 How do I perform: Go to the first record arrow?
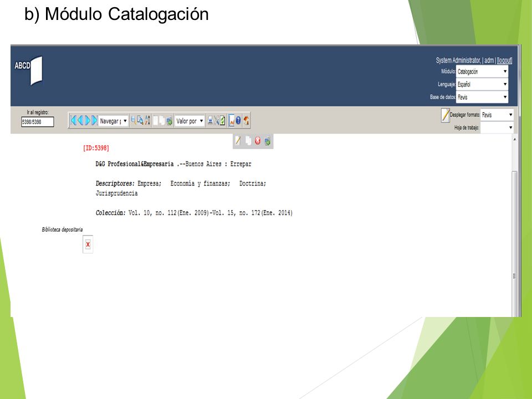(x=73, y=120)
